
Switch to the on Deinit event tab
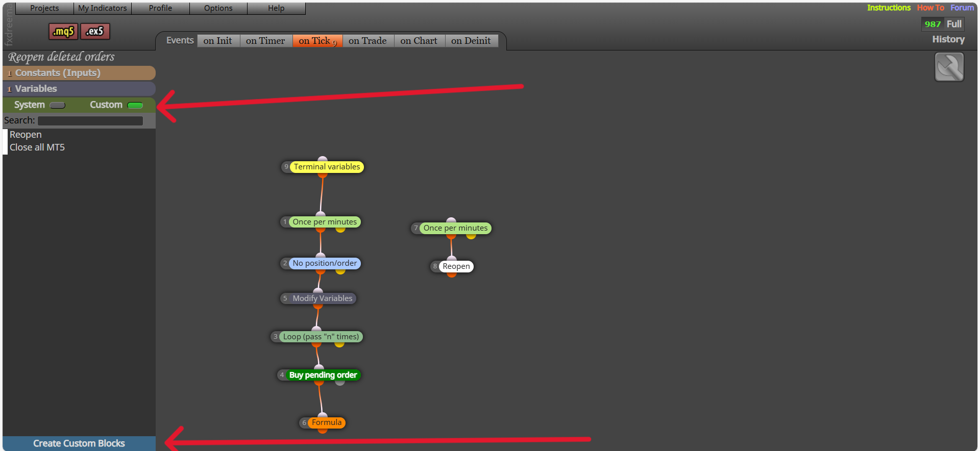point(471,41)
